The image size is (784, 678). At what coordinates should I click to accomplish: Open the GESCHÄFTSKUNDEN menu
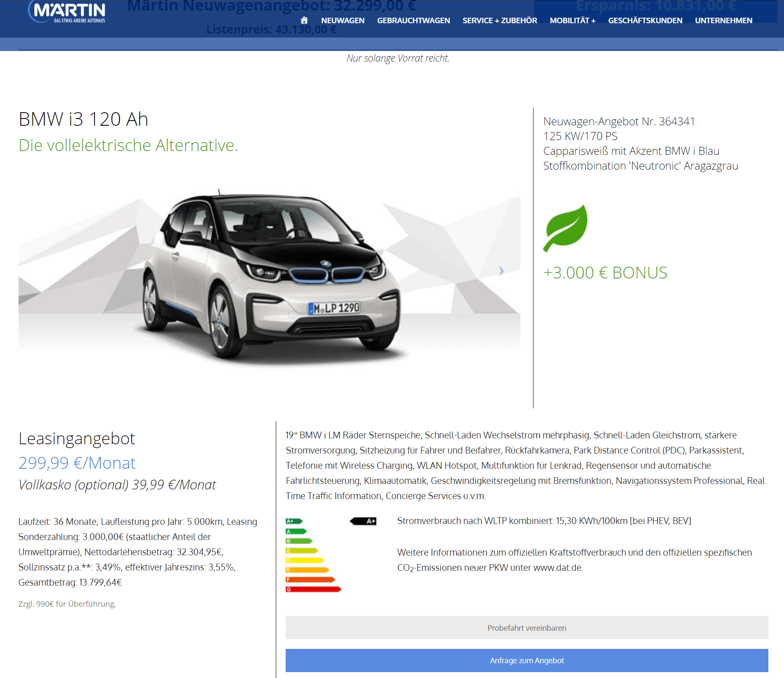tap(645, 20)
